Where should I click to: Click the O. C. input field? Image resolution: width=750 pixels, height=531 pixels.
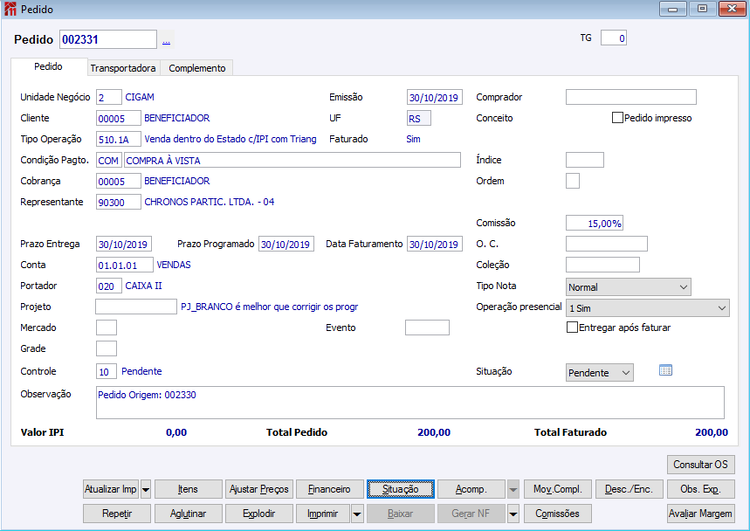[607, 244]
